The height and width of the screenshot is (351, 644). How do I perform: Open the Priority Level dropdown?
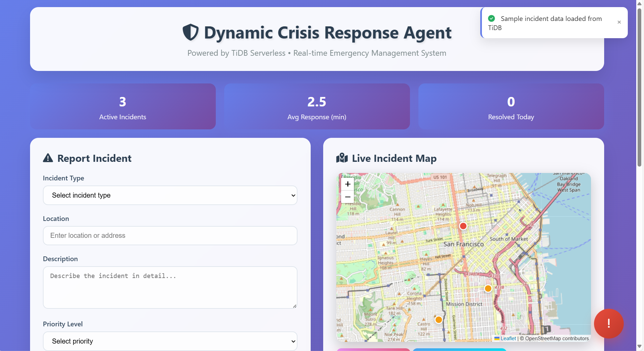(170, 341)
